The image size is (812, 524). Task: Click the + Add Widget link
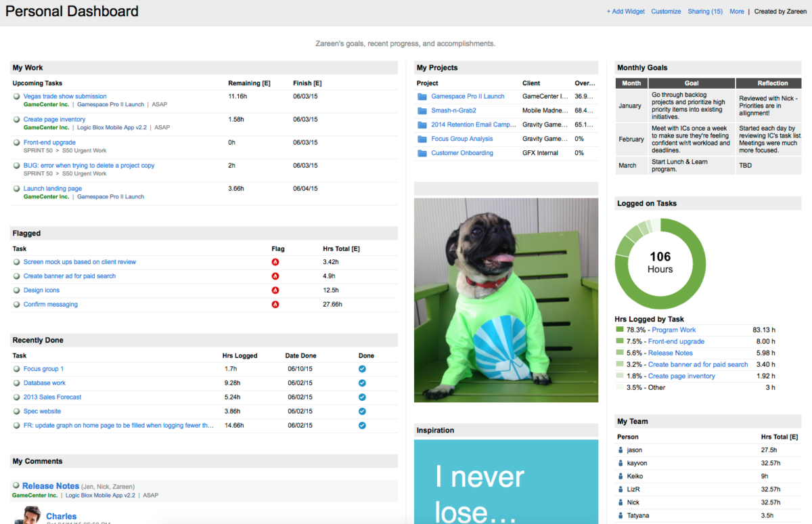[x=625, y=11]
